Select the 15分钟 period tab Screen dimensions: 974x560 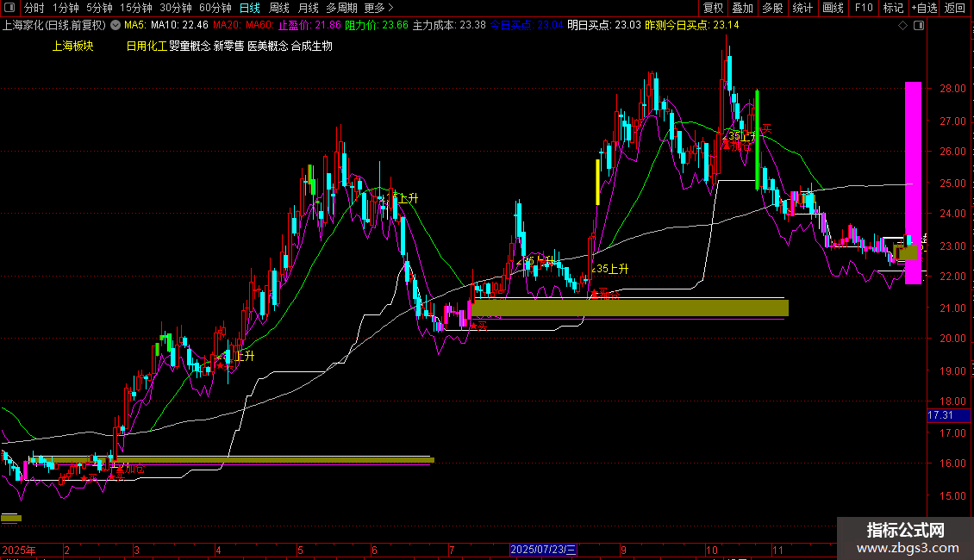pyautogui.click(x=136, y=8)
